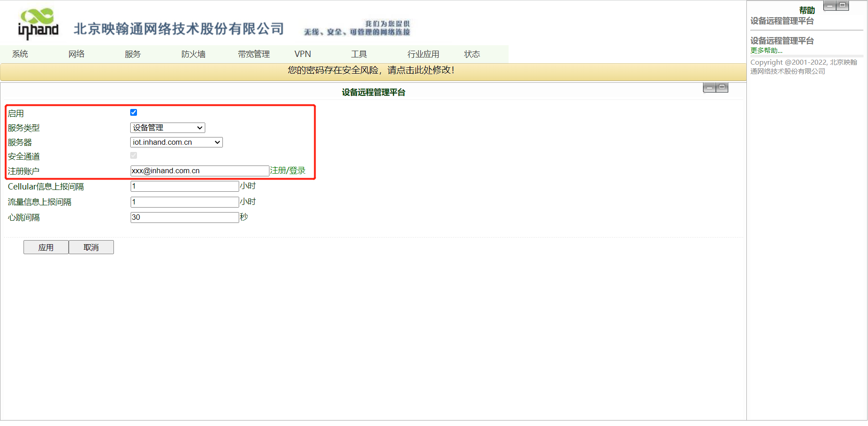This screenshot has width=868, height=426.
Task: Click the 心跳间隔 label
Action: click(24, 218)
